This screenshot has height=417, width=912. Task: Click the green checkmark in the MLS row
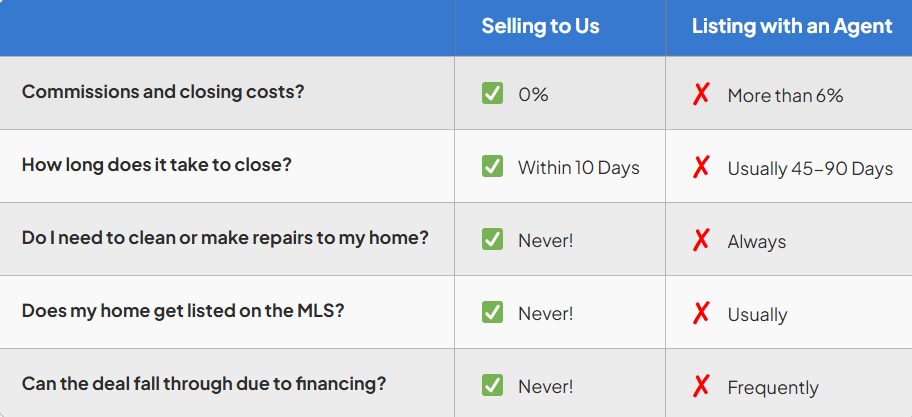coord(492,313)
